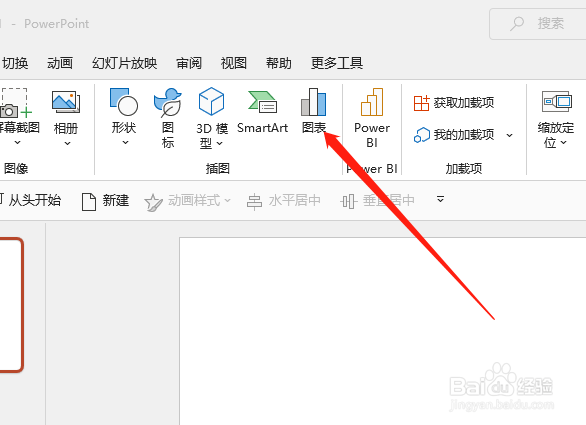Click the search magnifier icon
The width and height of the screenshot is (586, 425).
tap(517, 24)
